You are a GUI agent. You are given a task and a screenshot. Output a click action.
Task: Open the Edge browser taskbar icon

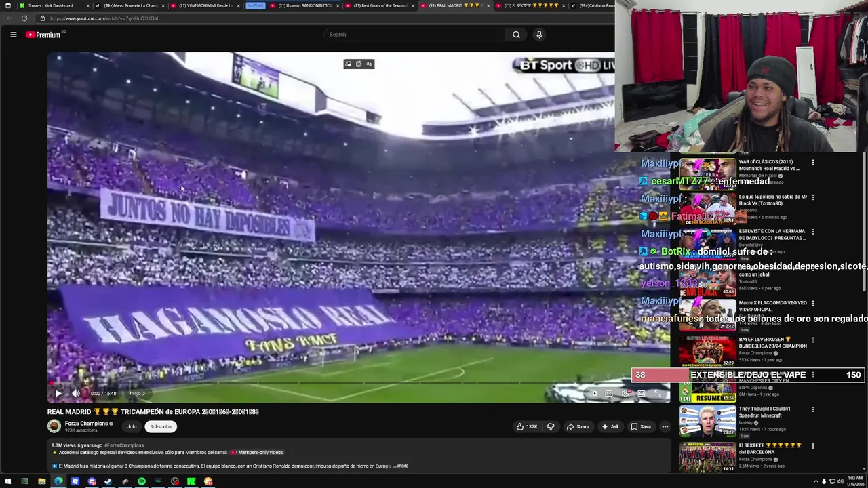click(x=58, y=482)
